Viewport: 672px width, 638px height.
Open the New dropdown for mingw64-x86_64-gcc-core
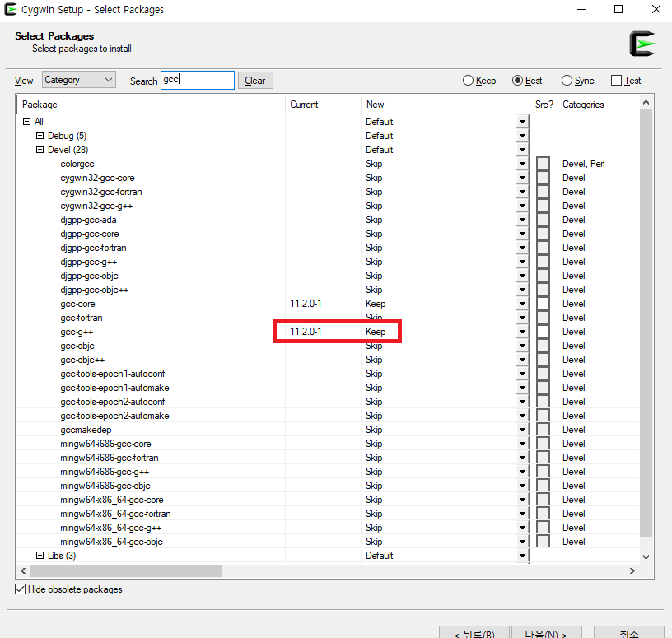point(522,500)
